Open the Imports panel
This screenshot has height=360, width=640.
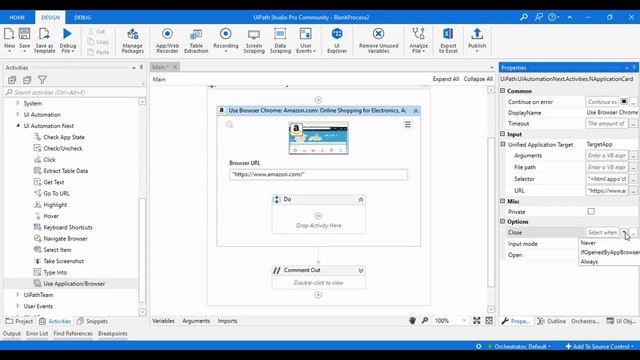pyautogui.click(x=227, y=321)
